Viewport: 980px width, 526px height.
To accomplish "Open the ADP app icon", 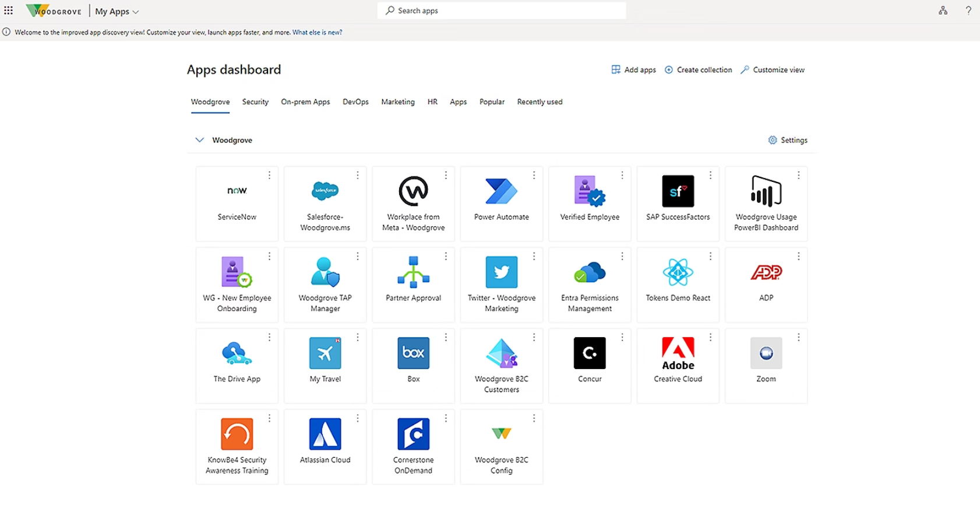I will click(766, 272).
